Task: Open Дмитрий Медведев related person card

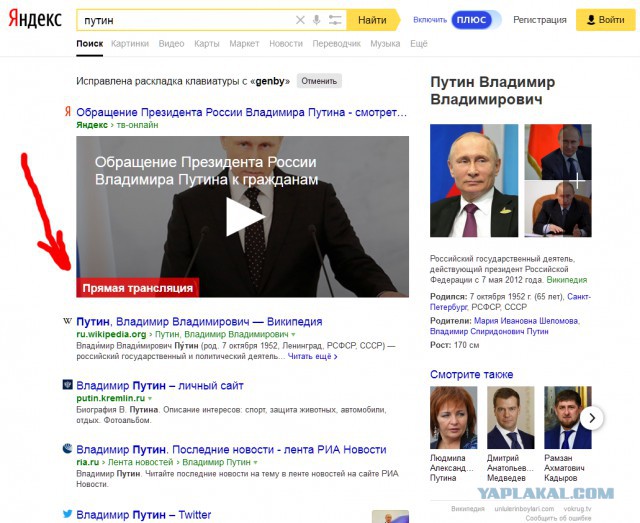Action: [x=511, y=434]
